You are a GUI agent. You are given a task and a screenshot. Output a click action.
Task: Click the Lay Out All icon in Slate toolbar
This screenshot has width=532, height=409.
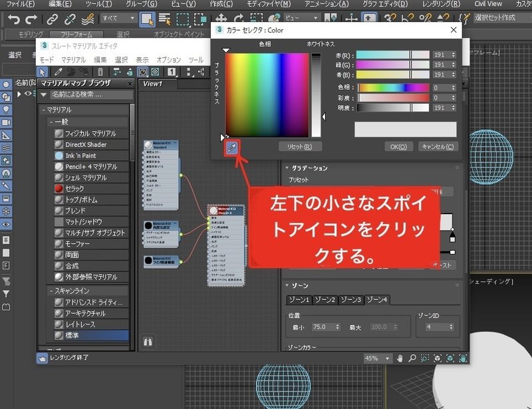(x=188, y=72)
